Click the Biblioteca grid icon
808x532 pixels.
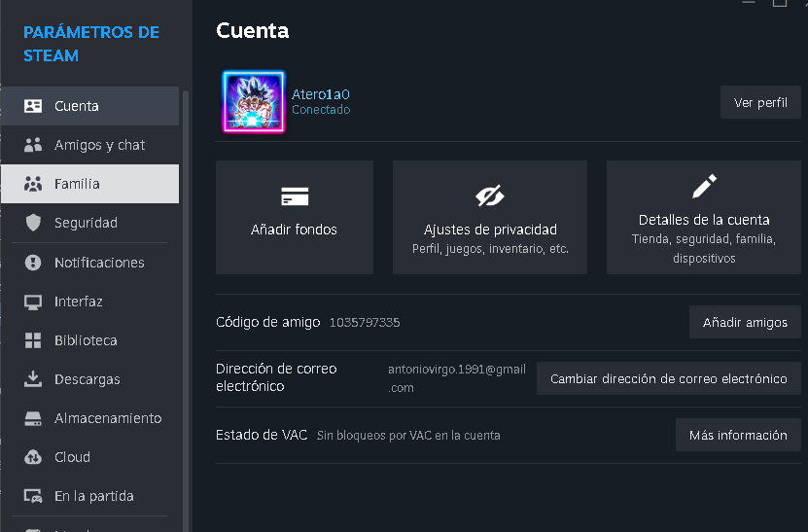tap(33, 340)
